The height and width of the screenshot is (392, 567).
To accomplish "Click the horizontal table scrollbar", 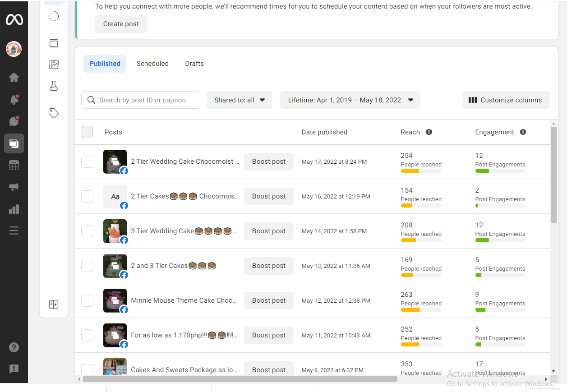I will coord(240,379).
